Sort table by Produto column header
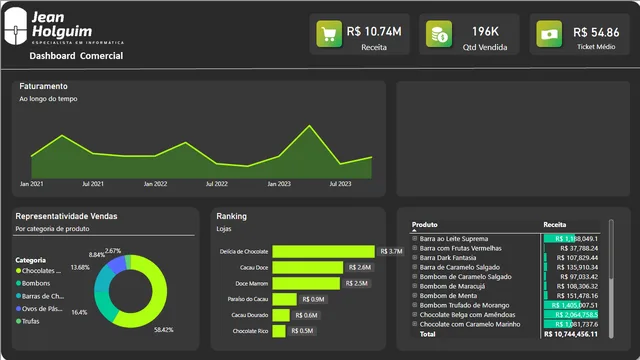The height and width of the screenshot is (360, 640). click(x=424, y=224)
